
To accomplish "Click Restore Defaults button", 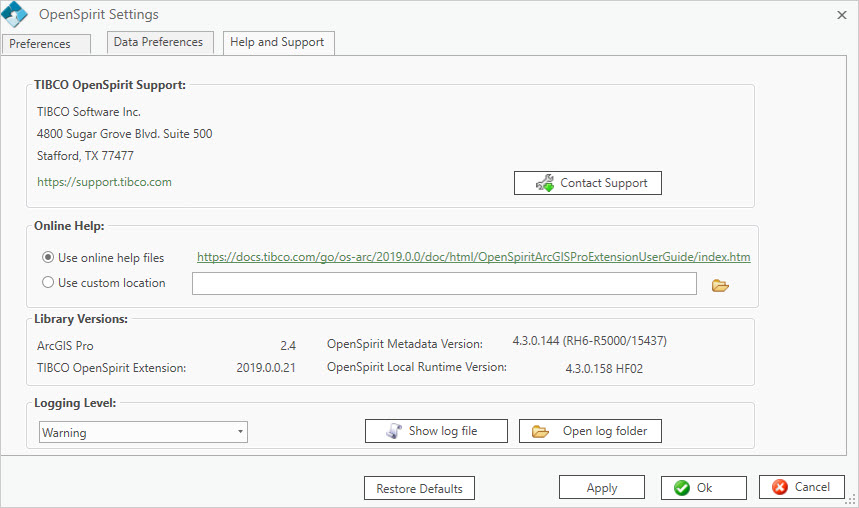I will click(x=419, y=488).
